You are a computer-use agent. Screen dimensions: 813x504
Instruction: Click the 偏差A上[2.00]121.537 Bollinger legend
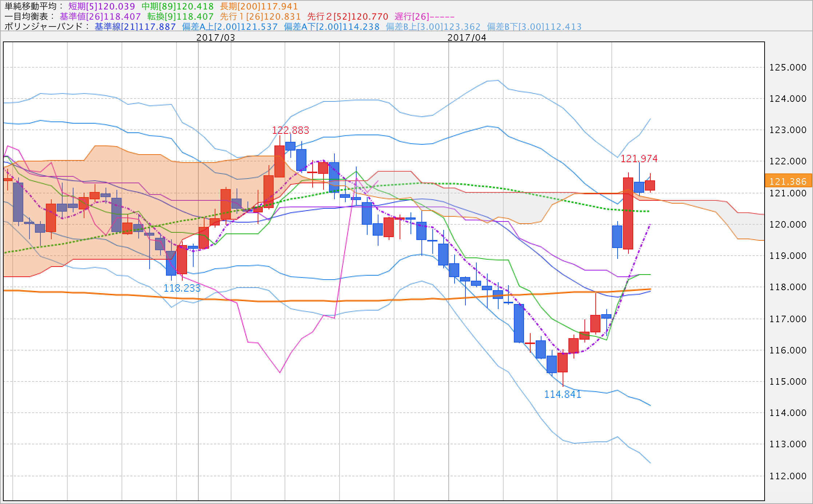[230, 27]
